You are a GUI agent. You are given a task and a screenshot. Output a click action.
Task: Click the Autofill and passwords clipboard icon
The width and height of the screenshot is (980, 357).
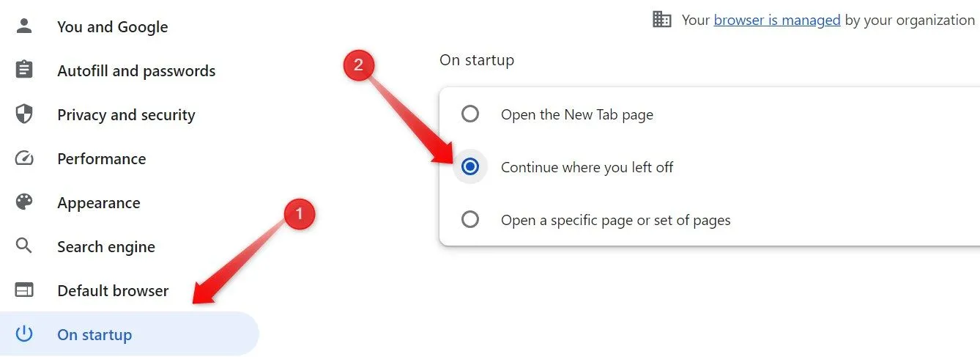[x=24, y=70]
